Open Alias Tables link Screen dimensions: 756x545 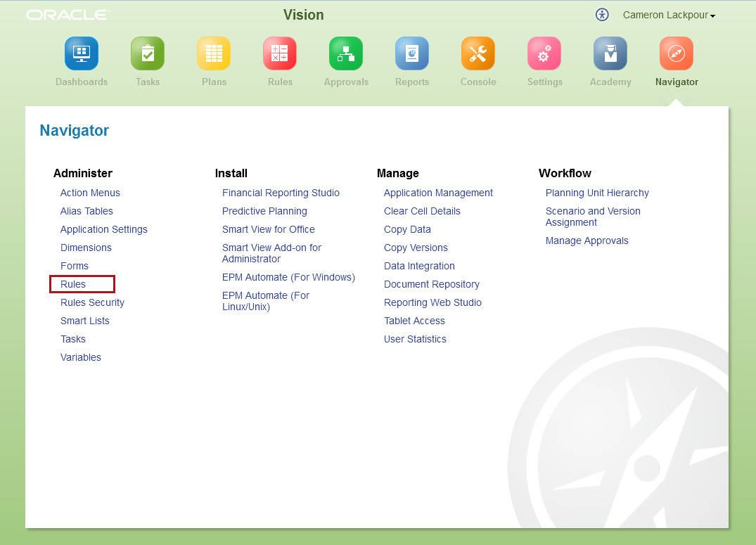coord(87,211)
